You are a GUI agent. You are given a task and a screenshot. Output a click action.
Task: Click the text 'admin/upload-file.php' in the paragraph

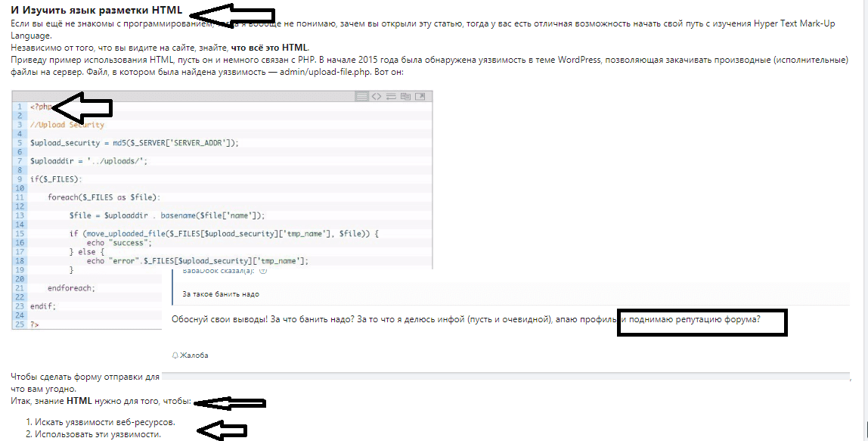[x=324, y=72]
